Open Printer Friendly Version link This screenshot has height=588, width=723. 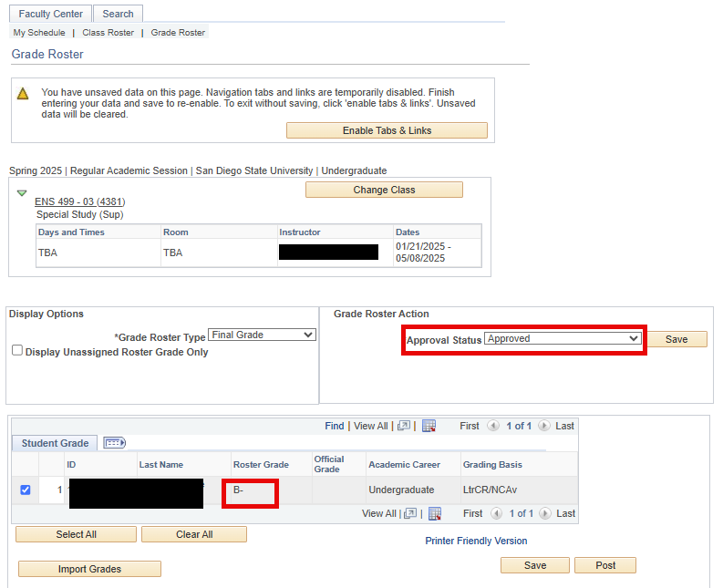(476, 541)
